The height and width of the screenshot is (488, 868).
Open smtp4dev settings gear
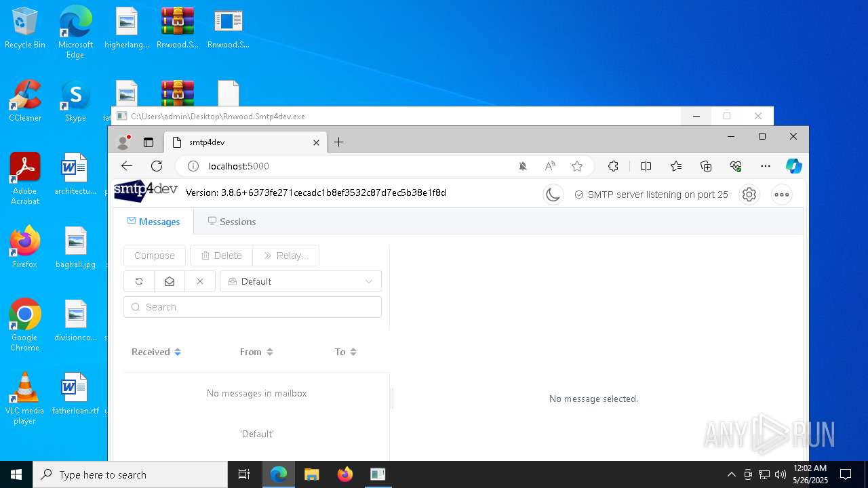pos(749,195)
